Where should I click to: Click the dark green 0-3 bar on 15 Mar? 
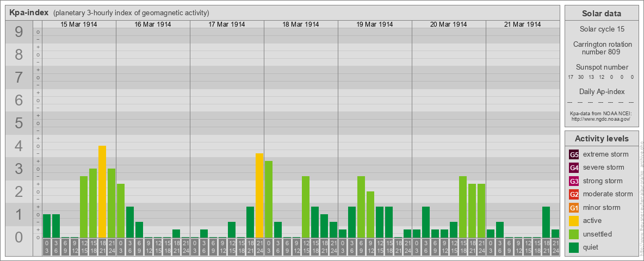(47, 226)
